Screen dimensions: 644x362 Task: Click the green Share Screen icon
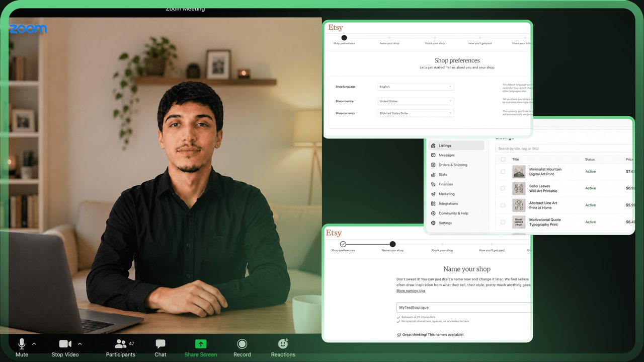click(201, 344)
